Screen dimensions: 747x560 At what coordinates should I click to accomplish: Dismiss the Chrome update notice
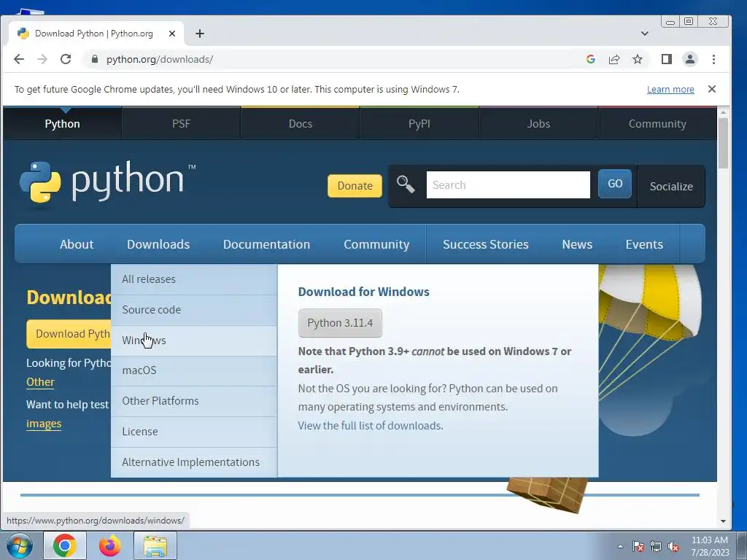712,89
